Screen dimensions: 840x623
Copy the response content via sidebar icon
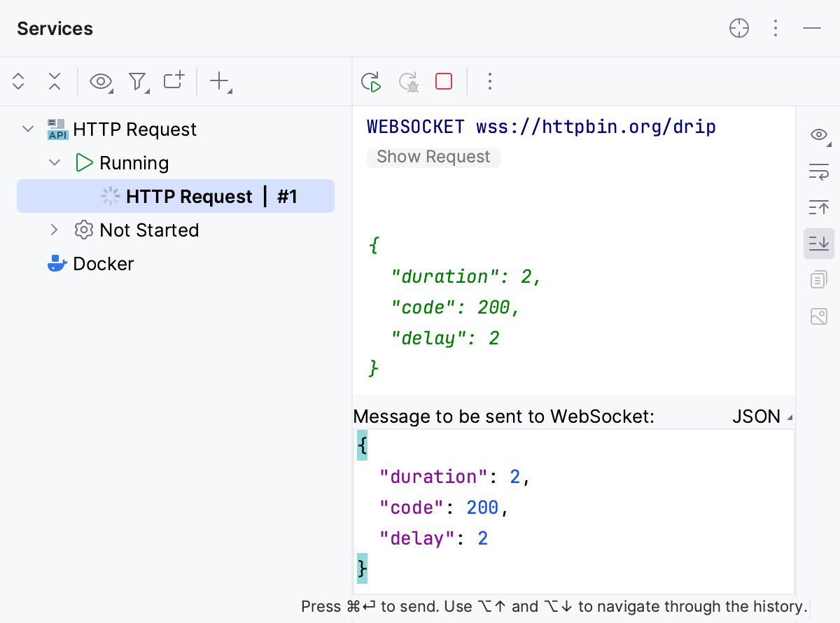tap(819, 279)
